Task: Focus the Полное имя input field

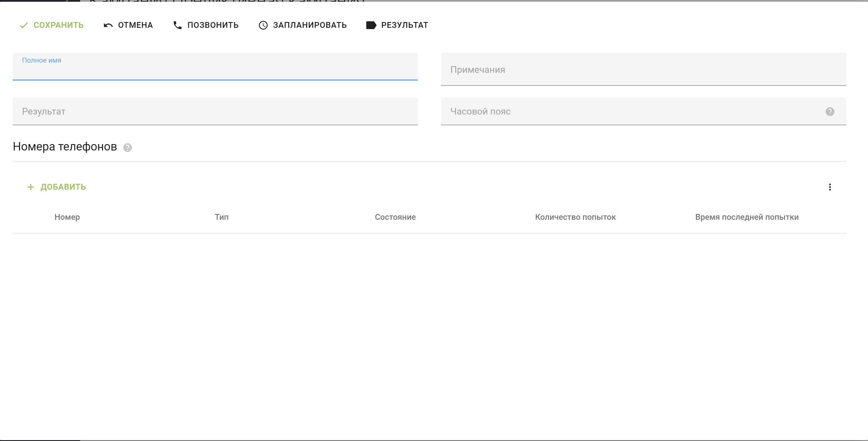Action: pos(215,70)
